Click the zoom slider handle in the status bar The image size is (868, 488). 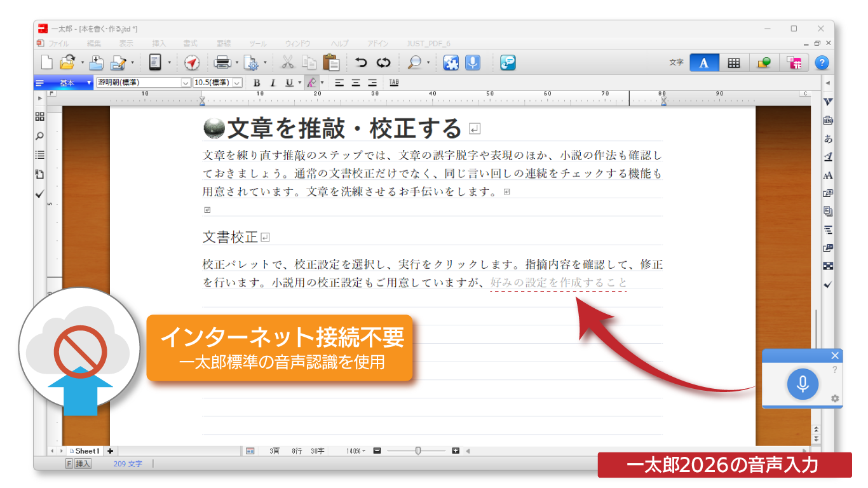417,451
